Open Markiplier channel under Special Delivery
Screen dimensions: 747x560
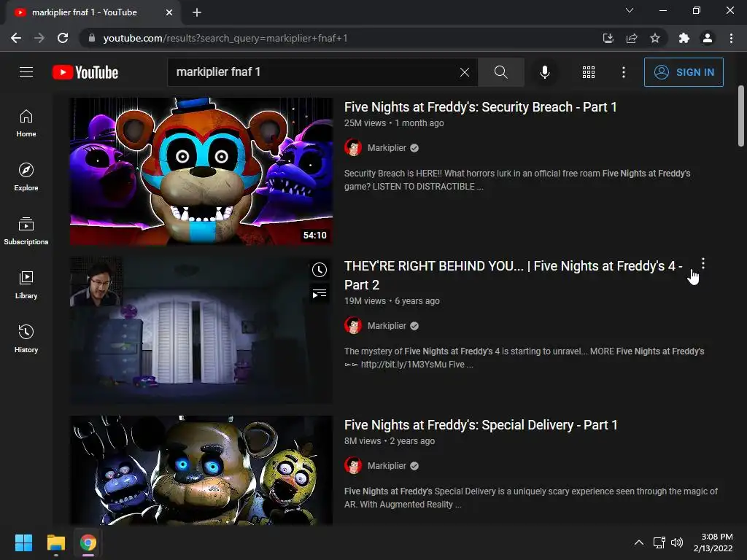[387, 466]
